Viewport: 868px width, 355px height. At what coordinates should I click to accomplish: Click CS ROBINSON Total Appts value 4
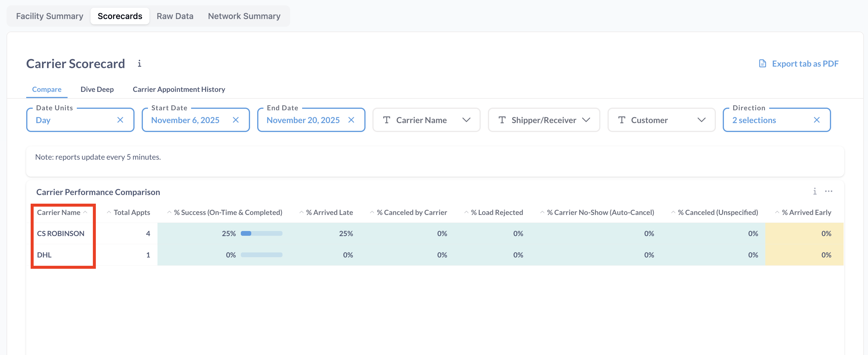[x=148, y=233]
